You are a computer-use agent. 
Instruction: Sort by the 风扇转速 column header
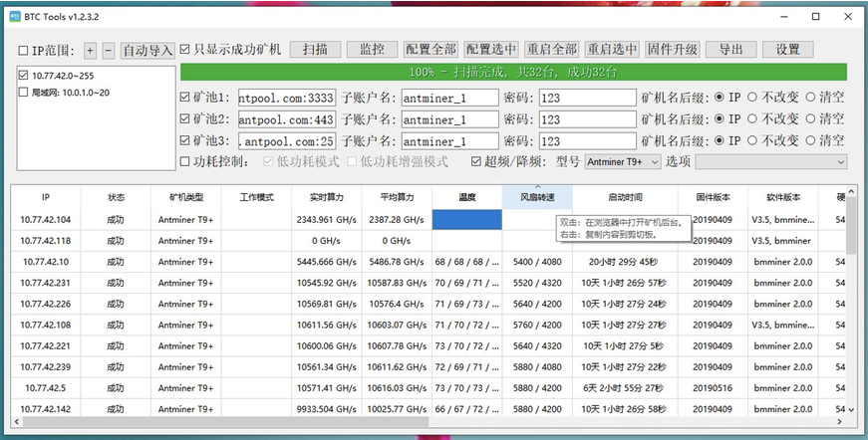click(x=537, y=197)
